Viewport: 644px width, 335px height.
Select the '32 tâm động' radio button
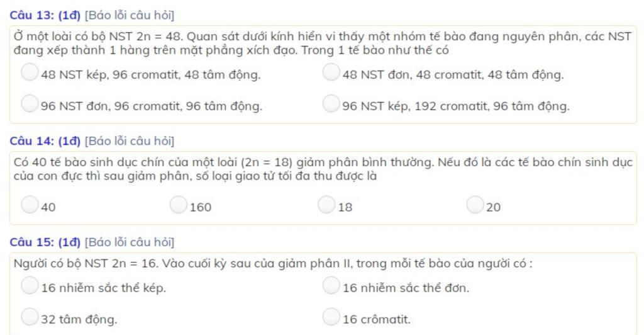(30, 317)
